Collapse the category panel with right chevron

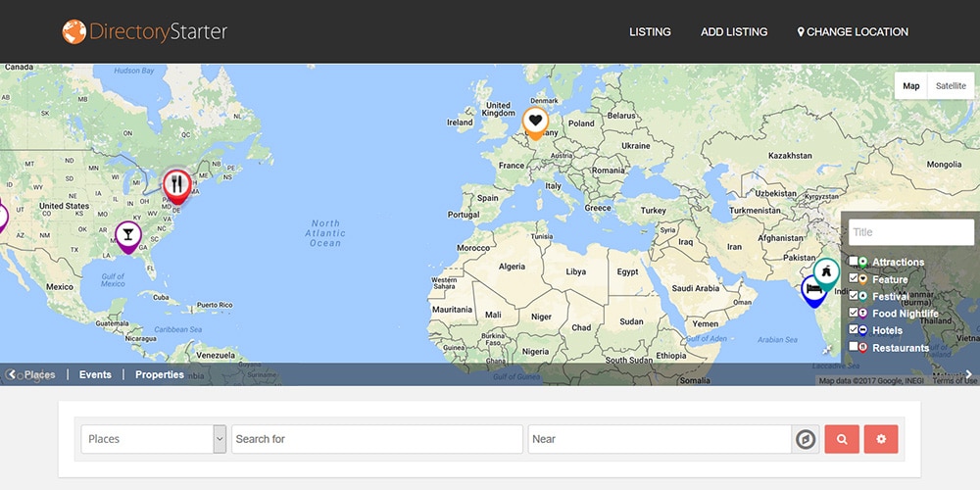click(x=969, y=374)
